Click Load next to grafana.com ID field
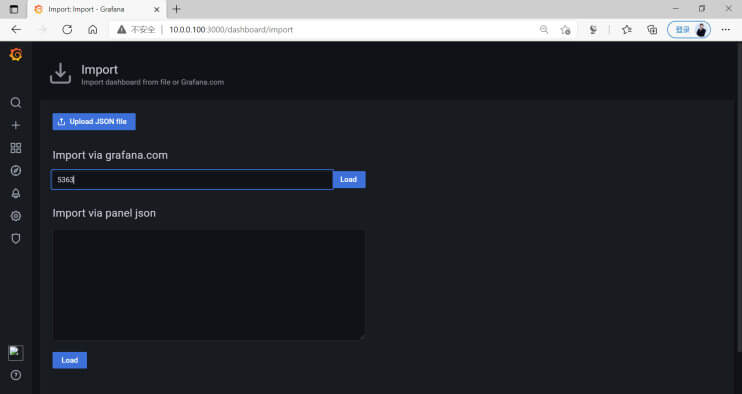This screenshot has height=394, width=742. [349, 180]
